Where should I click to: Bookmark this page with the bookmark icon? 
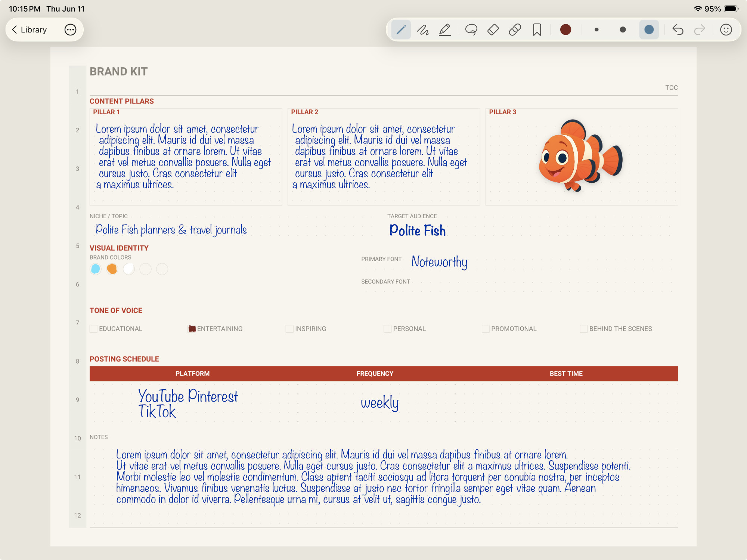pos(537,30)
